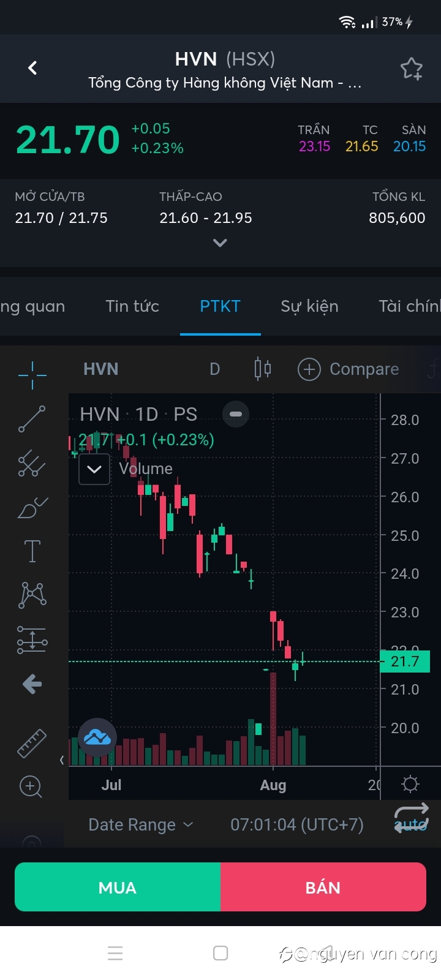Image resolution: width=441 pixels, height=980 pixels.
Task: Switch to the Tin tức tab
Action: [132, 306]
